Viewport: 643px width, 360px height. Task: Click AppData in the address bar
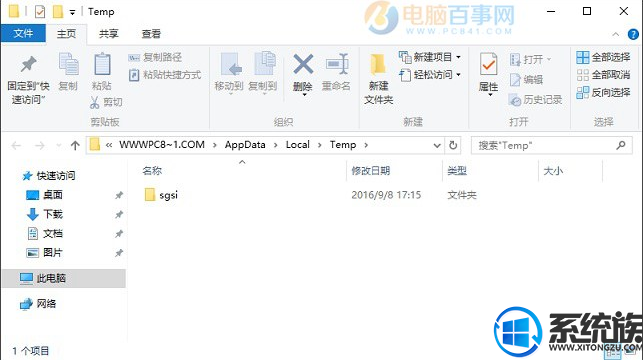(x=245, y=145)
